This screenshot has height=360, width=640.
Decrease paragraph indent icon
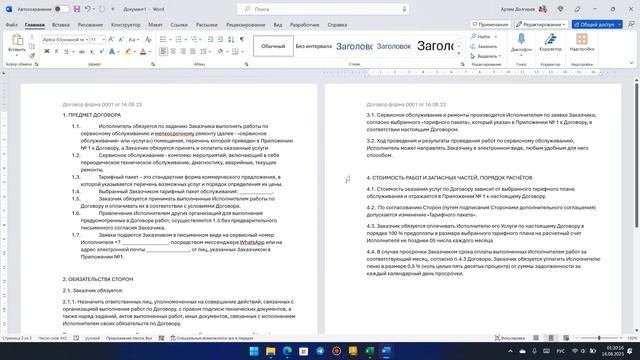click(x=210, y=39)
